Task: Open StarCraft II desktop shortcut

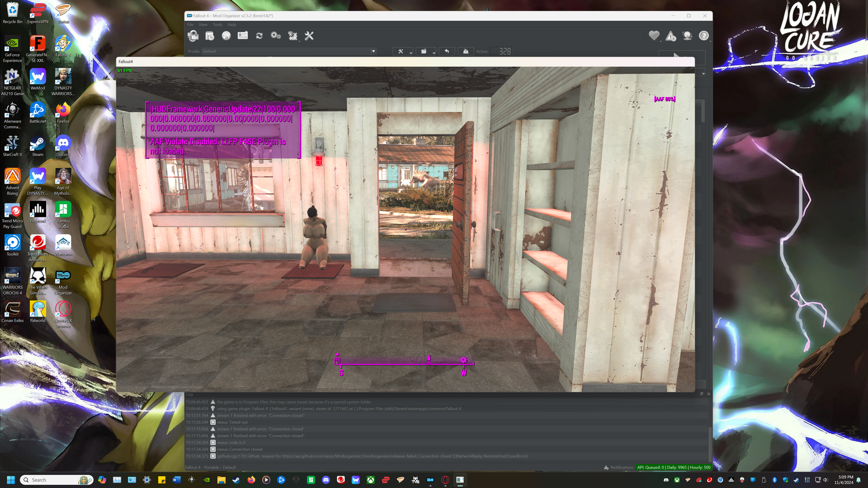Action: [12, 146]
